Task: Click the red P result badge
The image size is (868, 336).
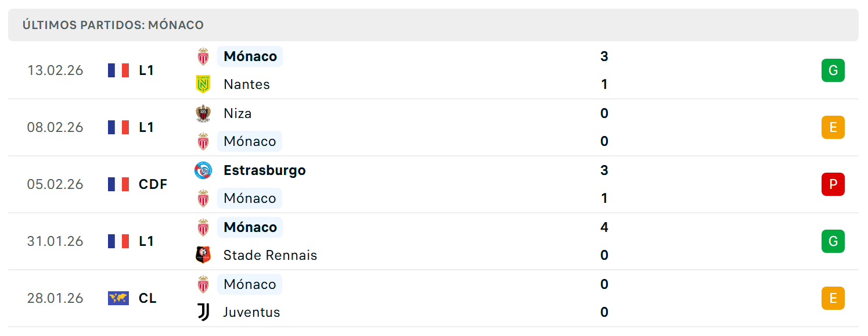Action: (x=833, y=184)
